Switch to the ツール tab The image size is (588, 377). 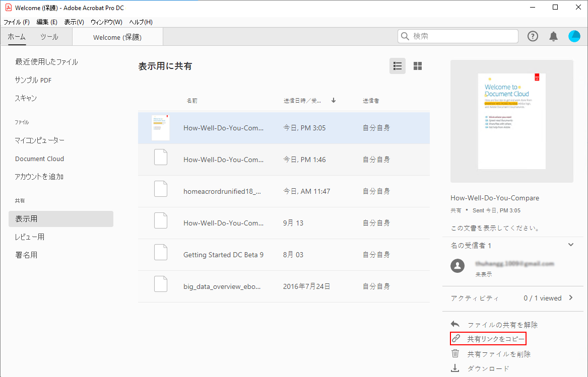(x=49, y=37)
